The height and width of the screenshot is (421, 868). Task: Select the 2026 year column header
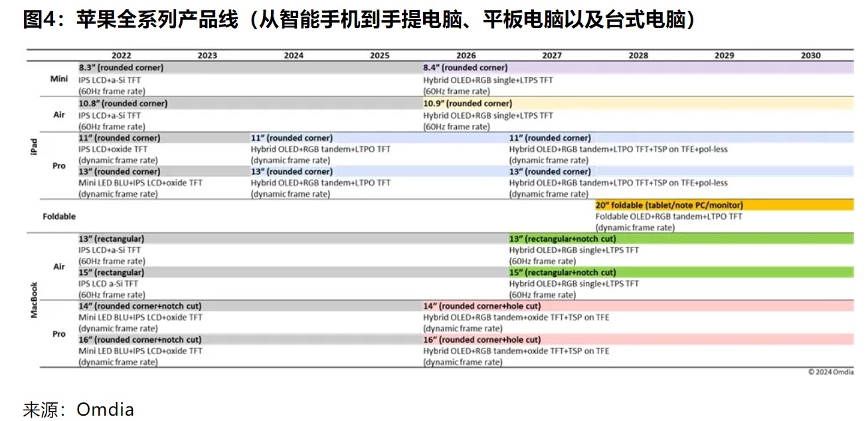click(466, 56)
